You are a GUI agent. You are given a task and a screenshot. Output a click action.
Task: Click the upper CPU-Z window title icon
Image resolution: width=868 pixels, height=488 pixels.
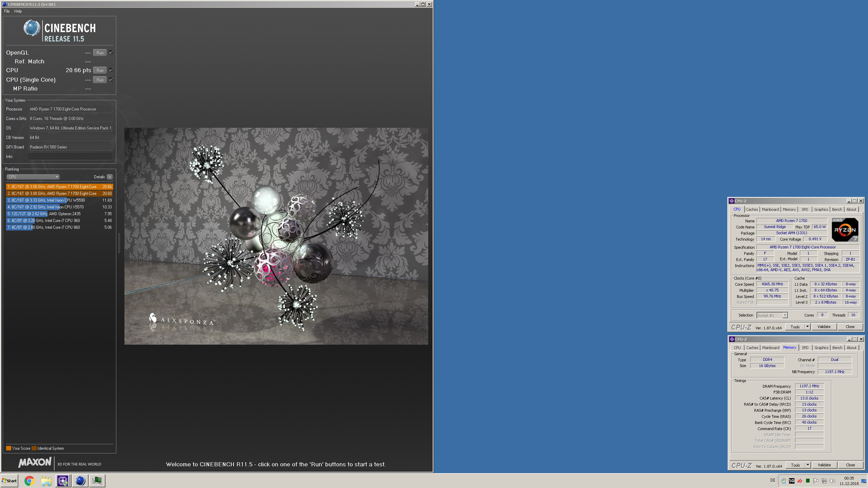coord(732,201)
